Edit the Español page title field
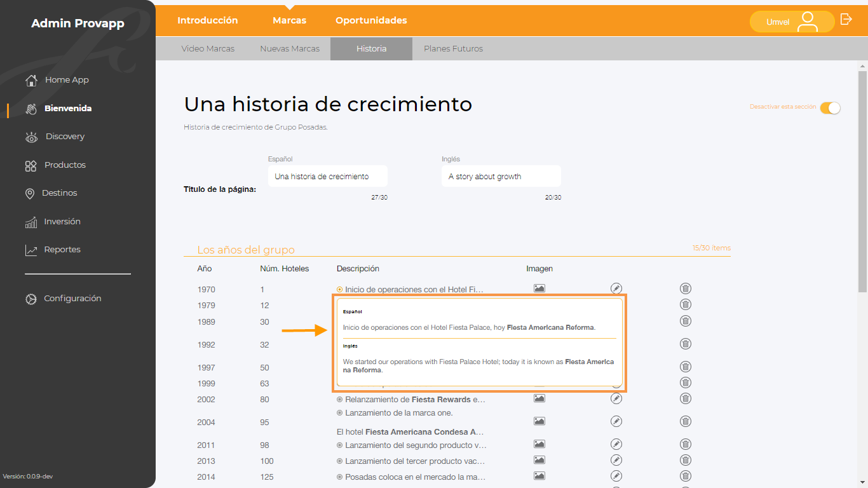 click(328, 176)
